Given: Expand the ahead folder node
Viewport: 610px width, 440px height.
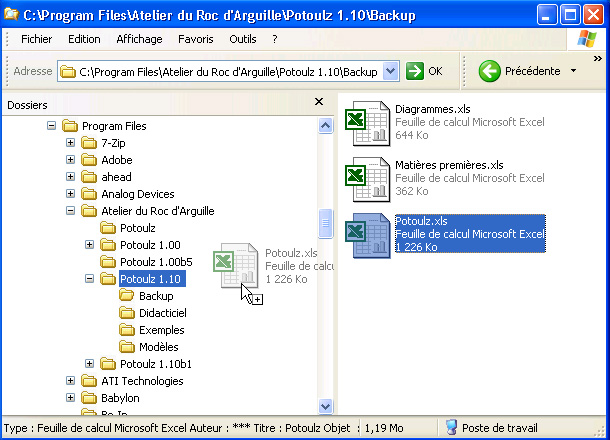Looking at the screenshot, I should coord(70,177).
